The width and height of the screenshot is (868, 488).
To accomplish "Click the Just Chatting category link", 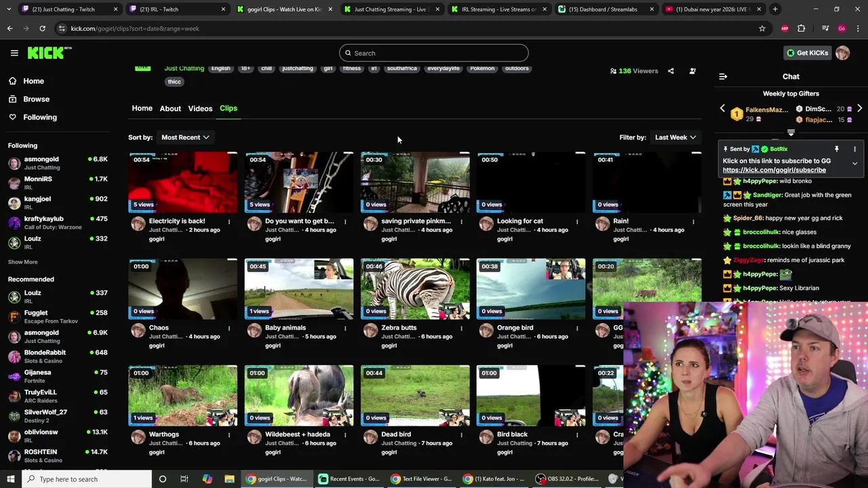I will (184, 68).
